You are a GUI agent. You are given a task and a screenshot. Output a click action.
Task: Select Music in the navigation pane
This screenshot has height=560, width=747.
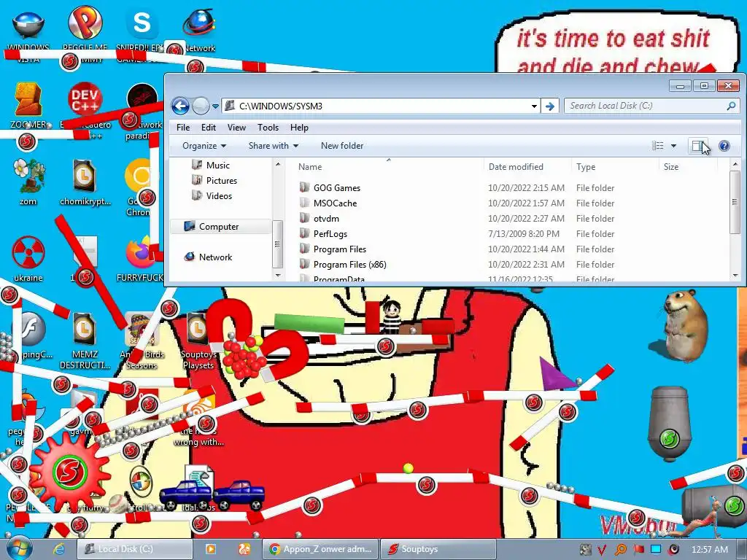pyautogui.click(x=217, y=166)
